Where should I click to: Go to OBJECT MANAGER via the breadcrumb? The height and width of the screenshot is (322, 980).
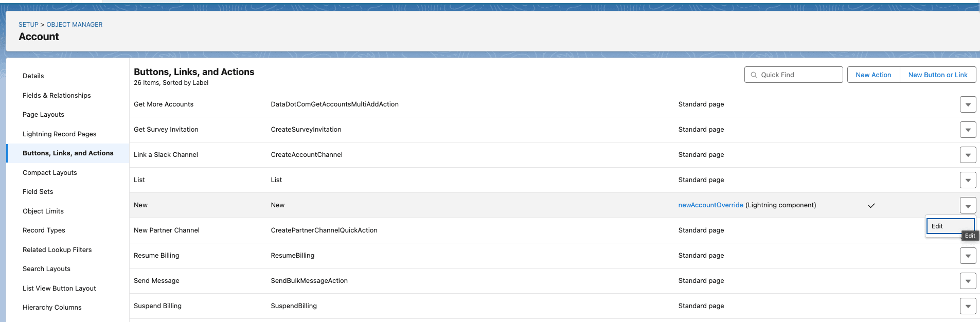click(x=74, y=25)
